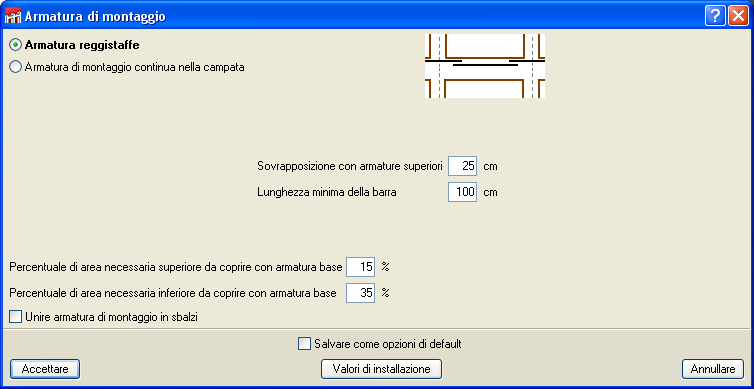Screen dimensions: 754x389
Task: Select the Armatura reggistaffe radio option
Action: [x=16, y=45]
